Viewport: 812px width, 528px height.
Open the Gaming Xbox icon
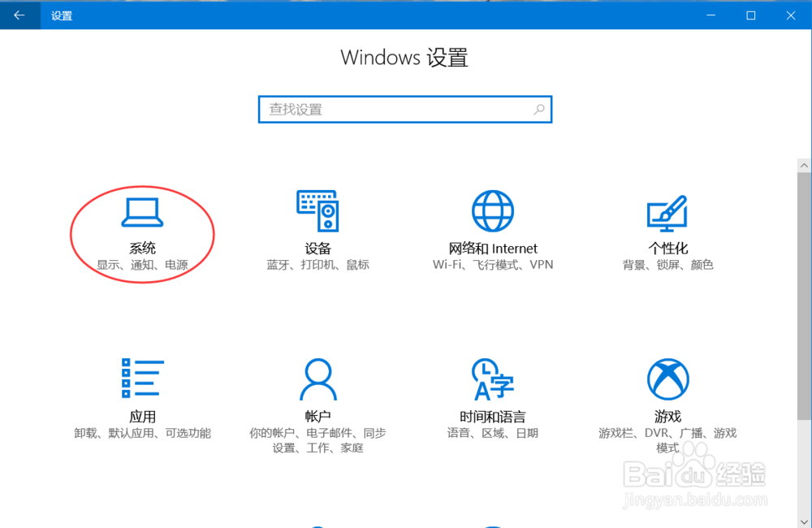667,379
